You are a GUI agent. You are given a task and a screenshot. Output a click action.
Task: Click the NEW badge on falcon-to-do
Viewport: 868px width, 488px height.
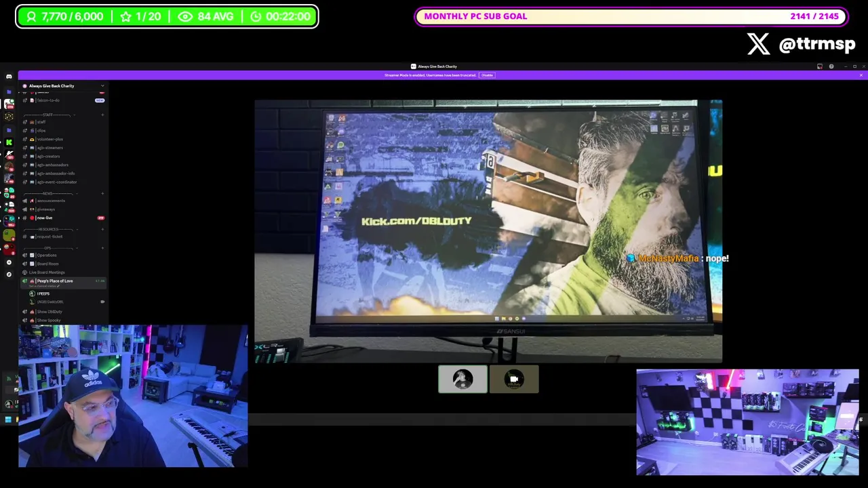pos(100,100)
